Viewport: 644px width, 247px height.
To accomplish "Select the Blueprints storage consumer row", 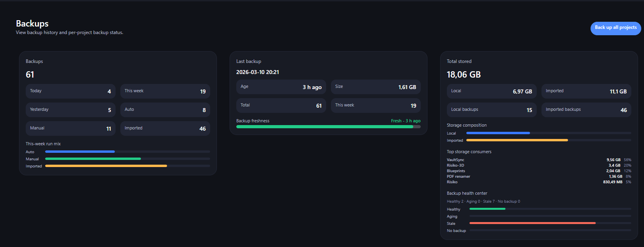I will pos(539,171).
